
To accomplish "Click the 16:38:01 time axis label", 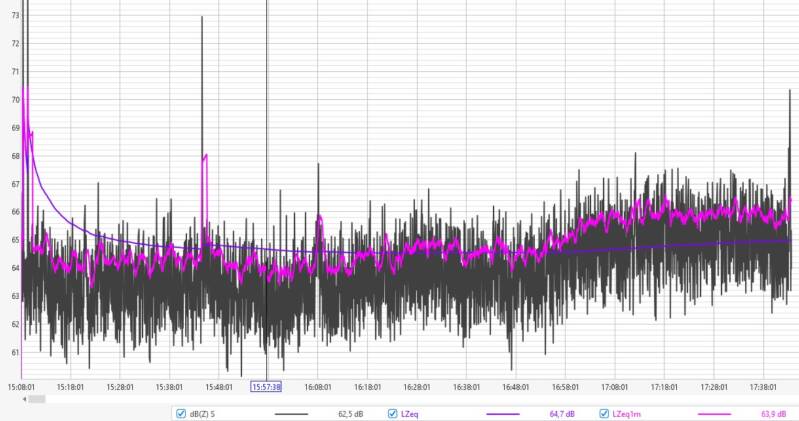I will [466, 387].
